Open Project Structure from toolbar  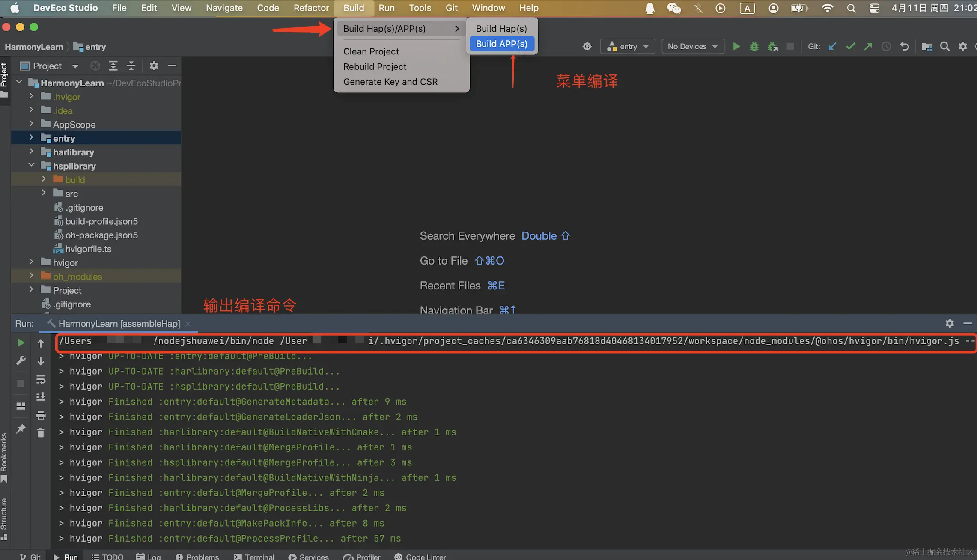coord(926,46)
